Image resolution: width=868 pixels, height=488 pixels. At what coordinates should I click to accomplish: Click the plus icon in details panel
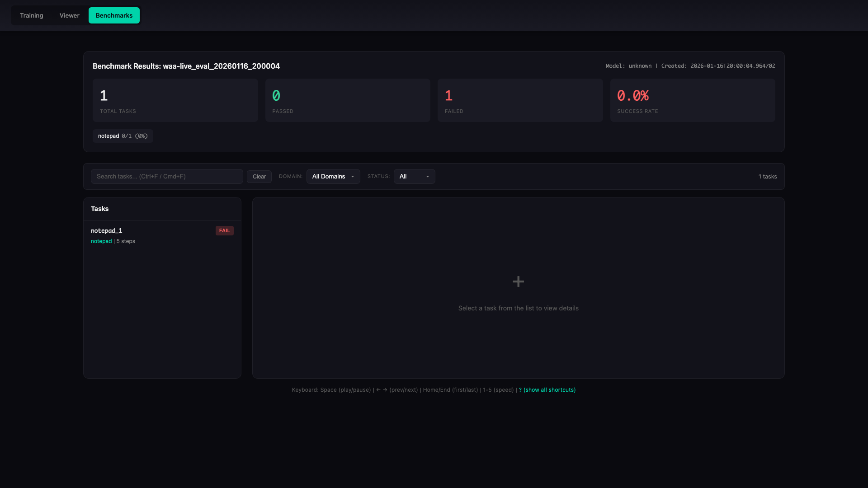pos(518,282)
